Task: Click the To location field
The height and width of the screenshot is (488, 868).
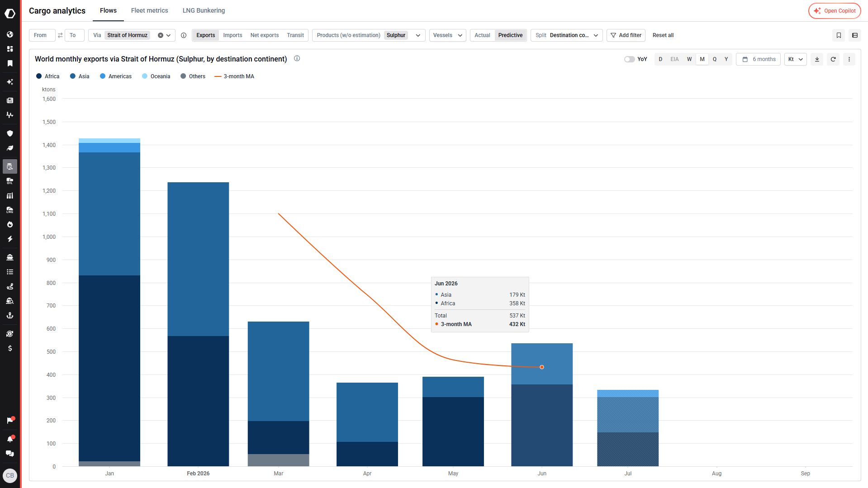Action: point(75,35)
